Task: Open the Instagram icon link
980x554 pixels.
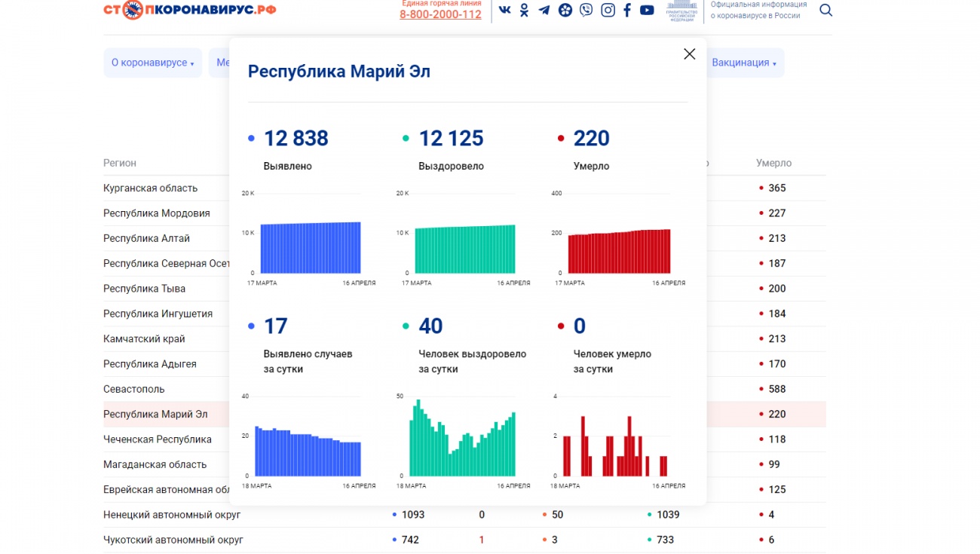Action: coord(608,11)
